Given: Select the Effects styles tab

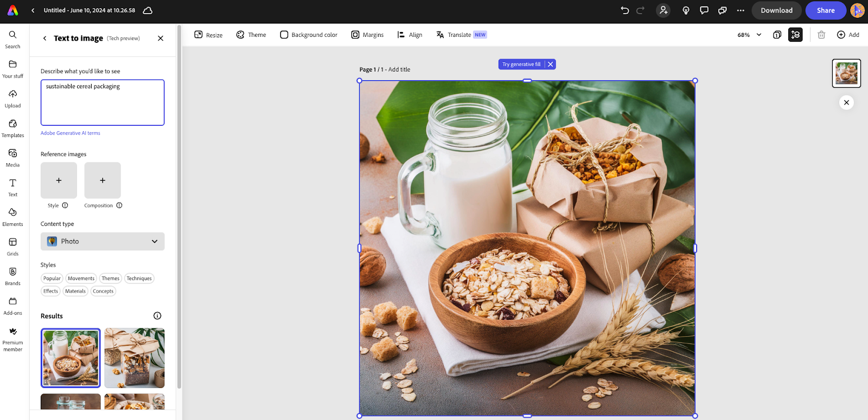Looking at the screenshot, I should [50, 291].
